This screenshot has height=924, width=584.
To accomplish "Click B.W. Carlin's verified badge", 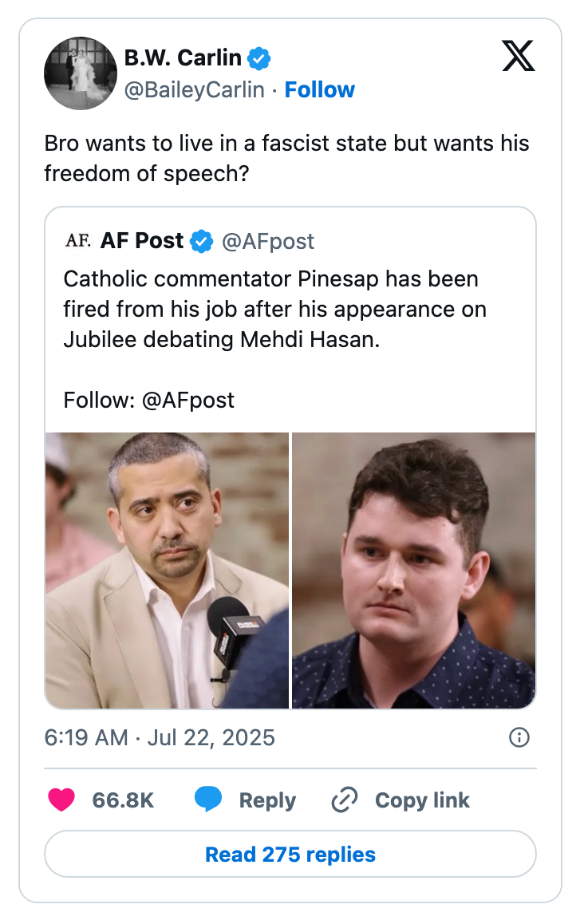I will click(258, 58).
